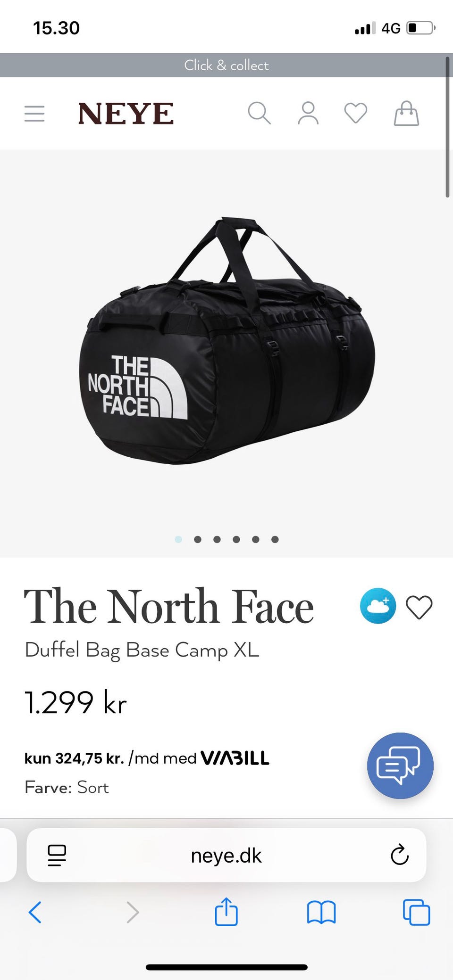453x980 pixels.
Task: Reload the neye.dk page
Action: (x=400, y=855)
